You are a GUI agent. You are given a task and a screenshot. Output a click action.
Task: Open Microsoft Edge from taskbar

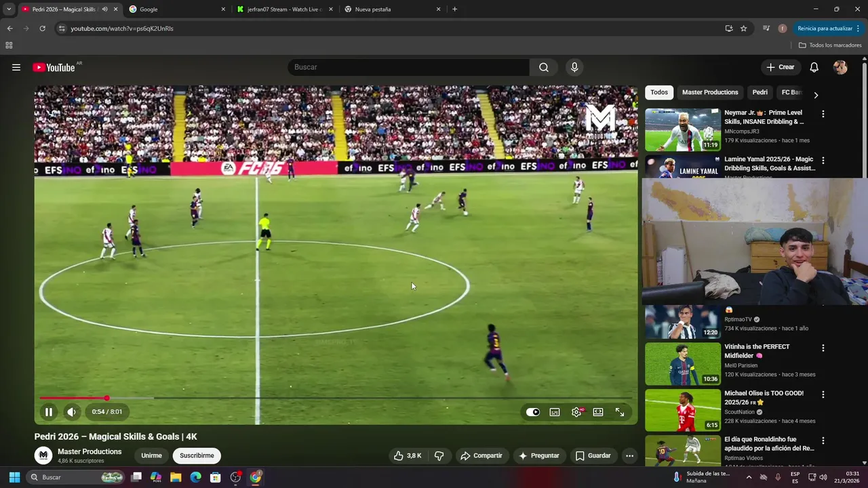point(195,477)
